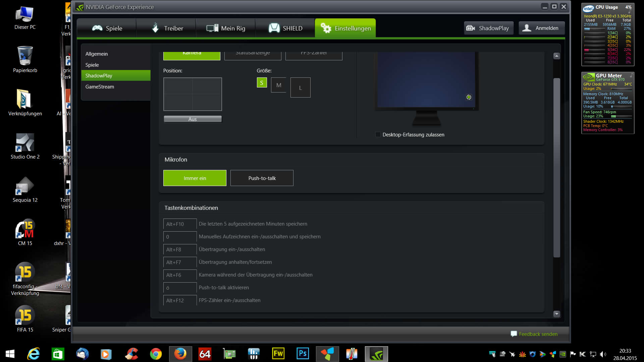Choose the FPS-Zähler overlay tab
The image size is (644, 362).
tap(314, 55)
